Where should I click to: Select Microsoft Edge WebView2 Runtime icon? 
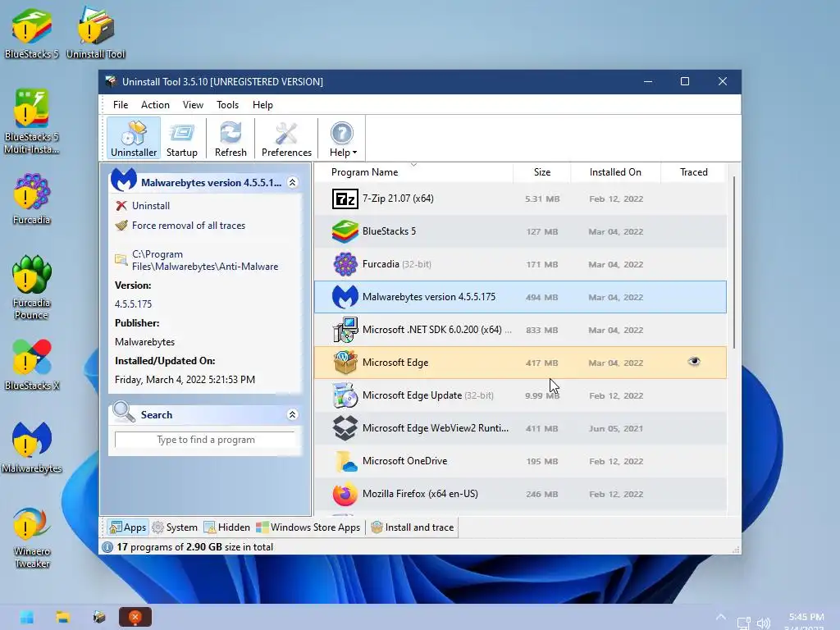click(345, 428)
